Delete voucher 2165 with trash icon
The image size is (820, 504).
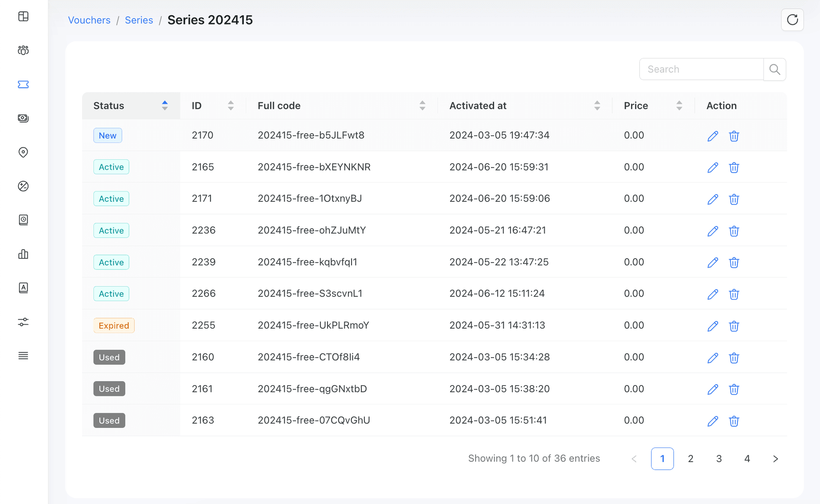[734, 167]
